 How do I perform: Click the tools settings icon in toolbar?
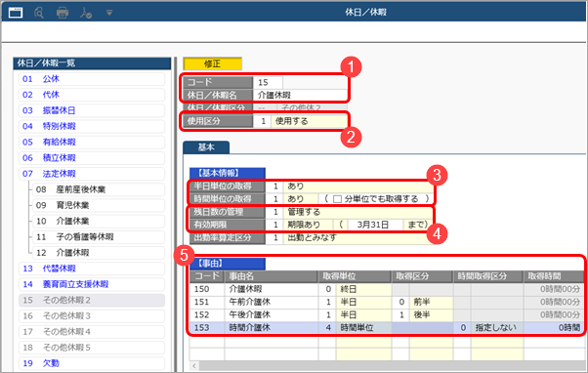(x=86, y=13)
